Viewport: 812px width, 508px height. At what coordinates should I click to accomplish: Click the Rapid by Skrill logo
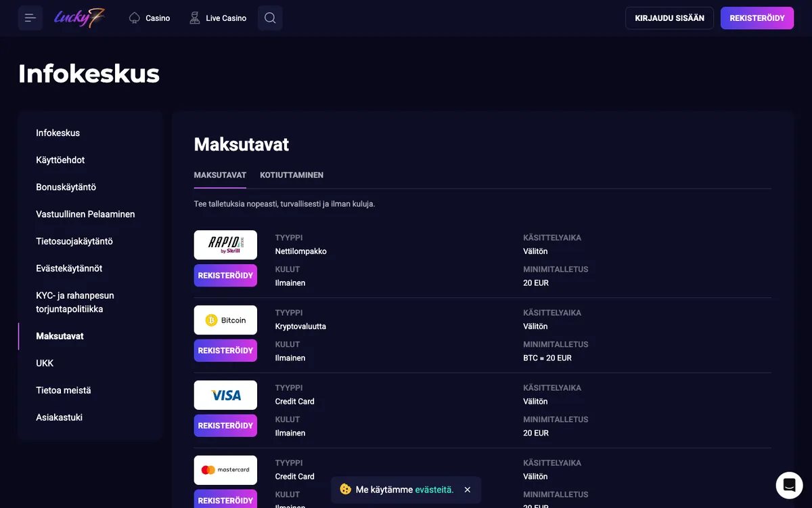tap(225, 245)
